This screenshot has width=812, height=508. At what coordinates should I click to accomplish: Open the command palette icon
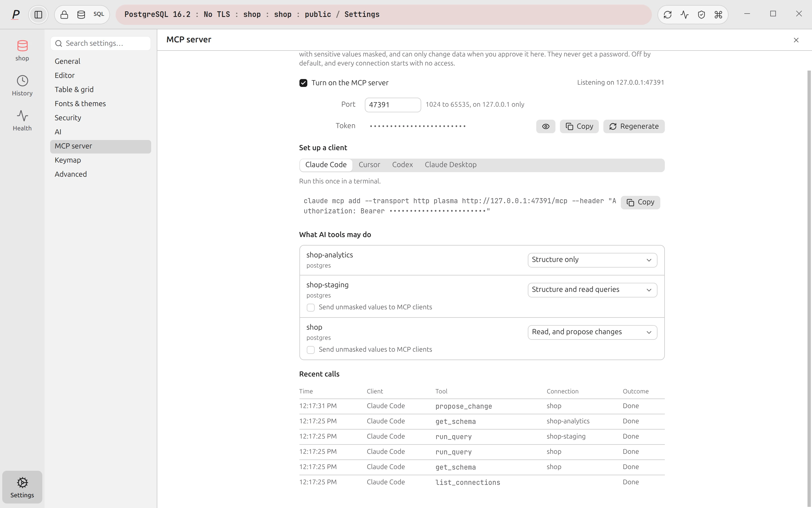coord(718,14)
